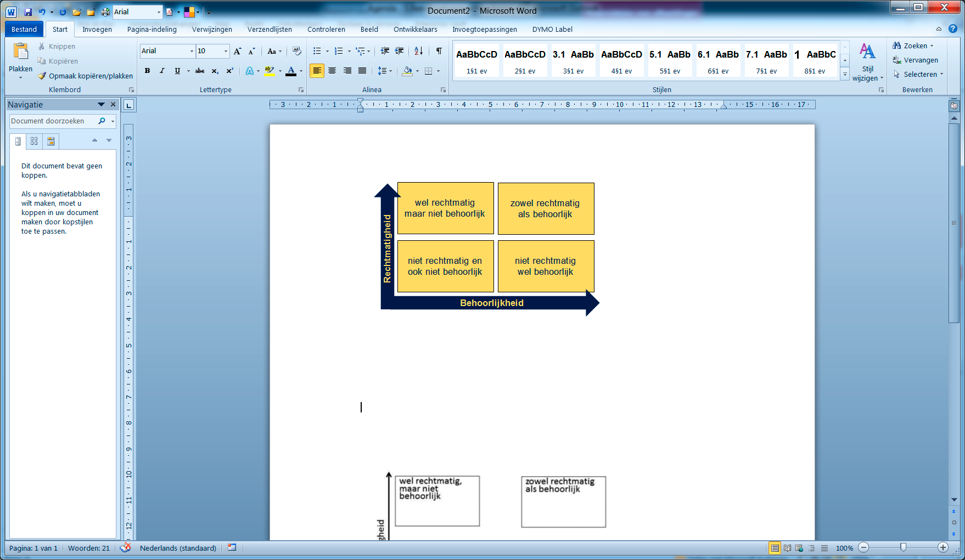Click the Plakken paste icon

[20, 52]
